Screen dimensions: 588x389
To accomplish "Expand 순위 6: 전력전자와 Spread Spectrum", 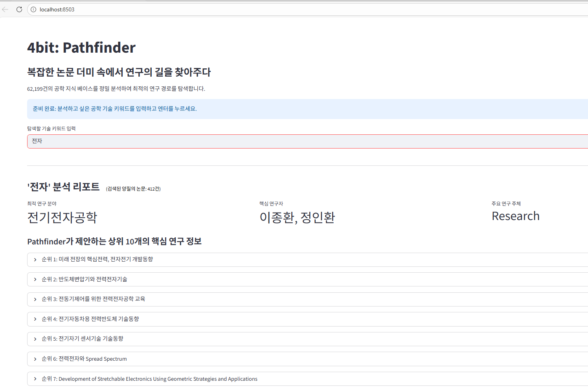I will point(308,359).
